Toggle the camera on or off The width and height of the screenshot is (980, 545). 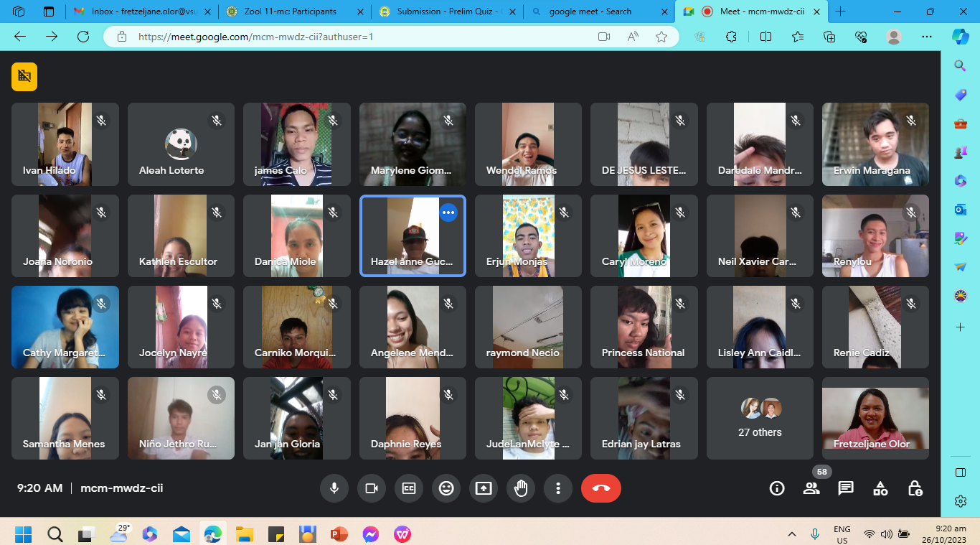click(372, 488)
